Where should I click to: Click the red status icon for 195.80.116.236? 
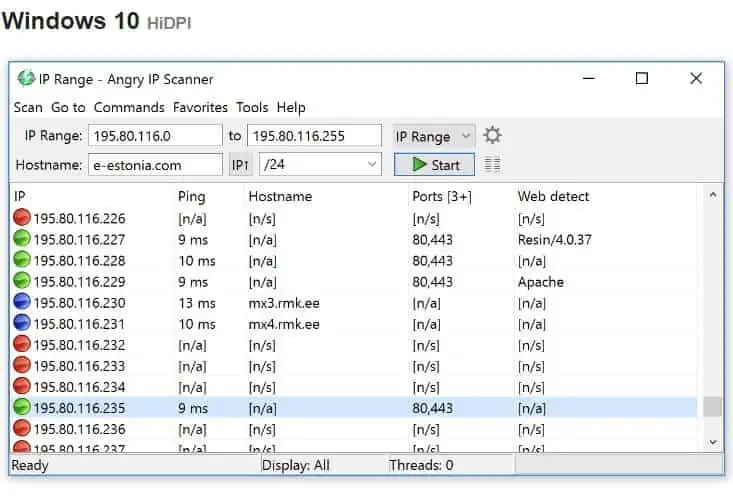22,428
